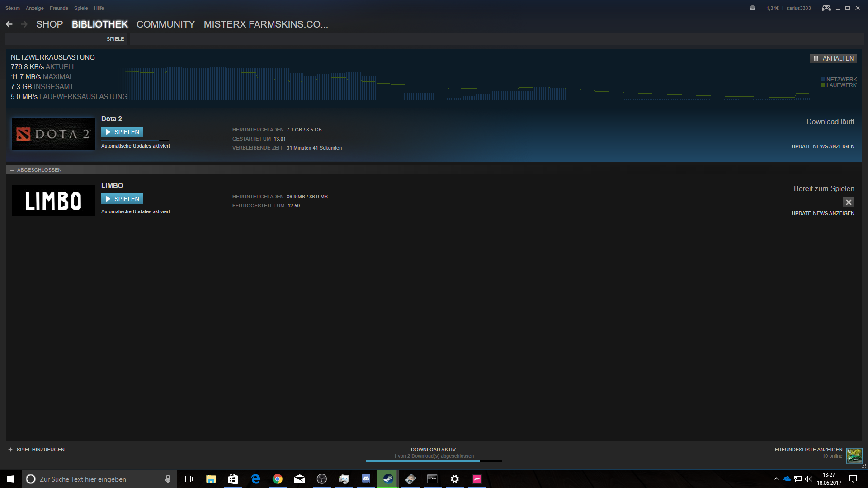Image resolution: width=868 pixels, height=488 pixels.
Task: Click the bottom download progress bar
Action: 433,460
